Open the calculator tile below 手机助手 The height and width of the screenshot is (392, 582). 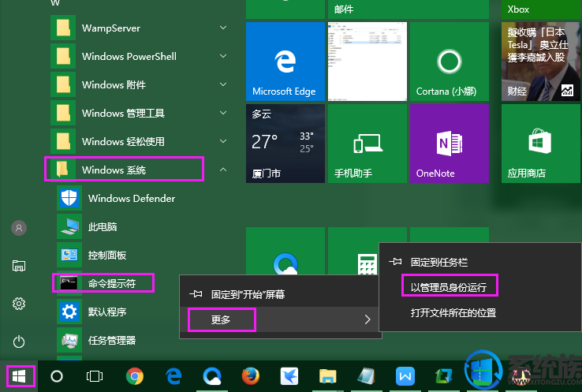[367, 251]
